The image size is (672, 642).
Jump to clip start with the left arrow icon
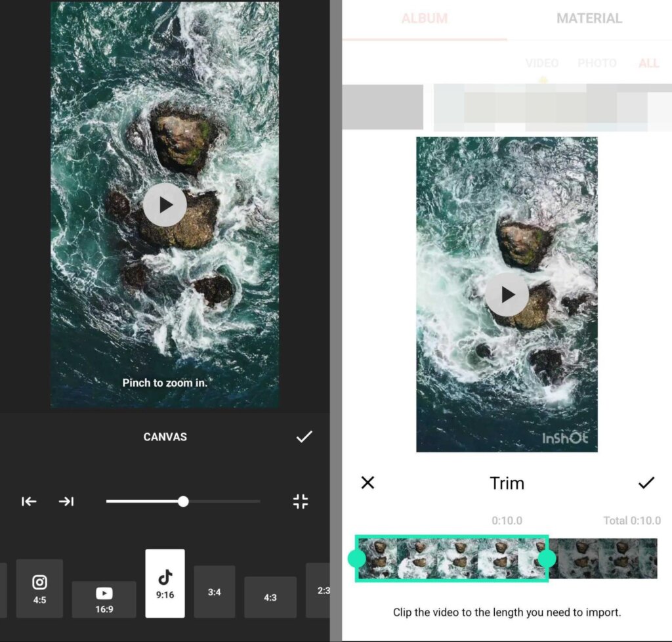29,502
